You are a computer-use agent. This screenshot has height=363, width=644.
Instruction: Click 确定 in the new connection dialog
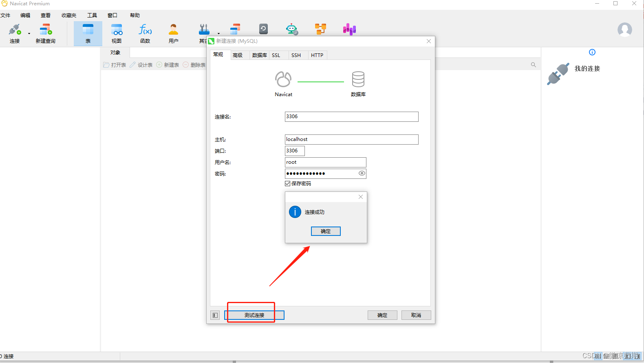tap(382, 315)
